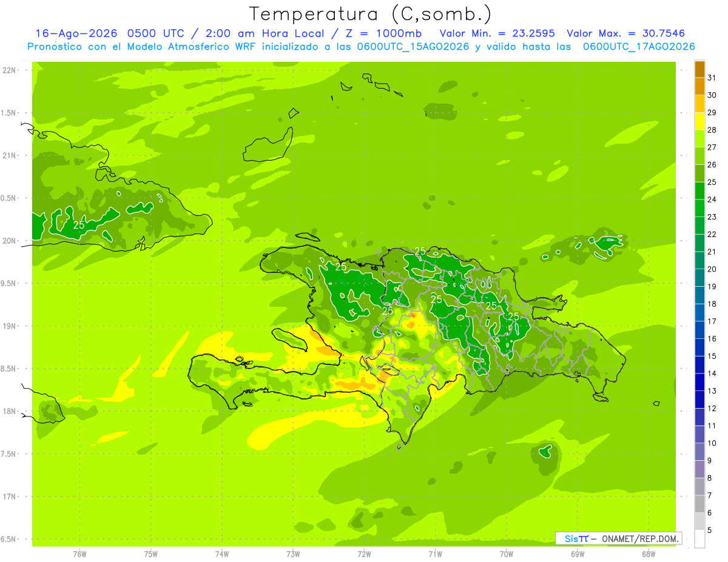Screen dimensions: 728x562
Task: Pick the orange swatch between 29 and 30
Action: [699, 104]
